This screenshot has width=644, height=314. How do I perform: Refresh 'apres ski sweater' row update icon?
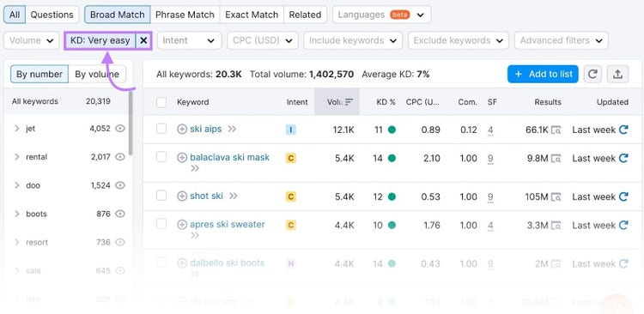pos(623,226)
